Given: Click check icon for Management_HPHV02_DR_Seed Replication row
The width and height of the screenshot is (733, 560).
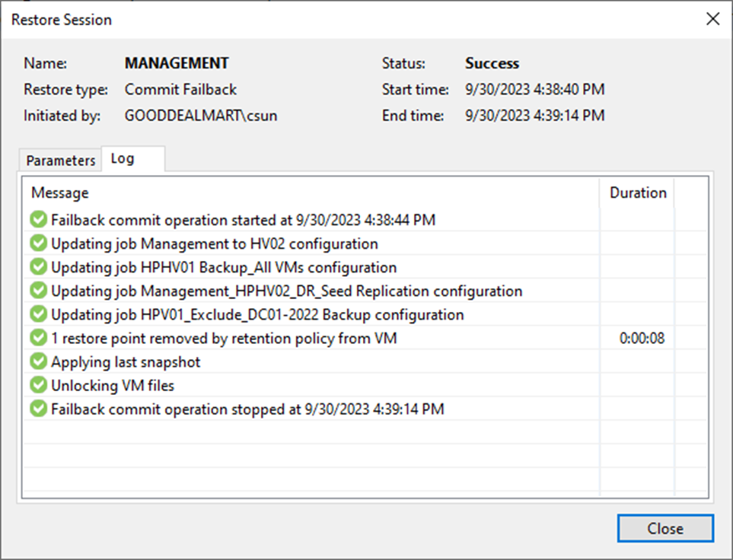Looking at the screenshot, I should (x=38, y=291).
